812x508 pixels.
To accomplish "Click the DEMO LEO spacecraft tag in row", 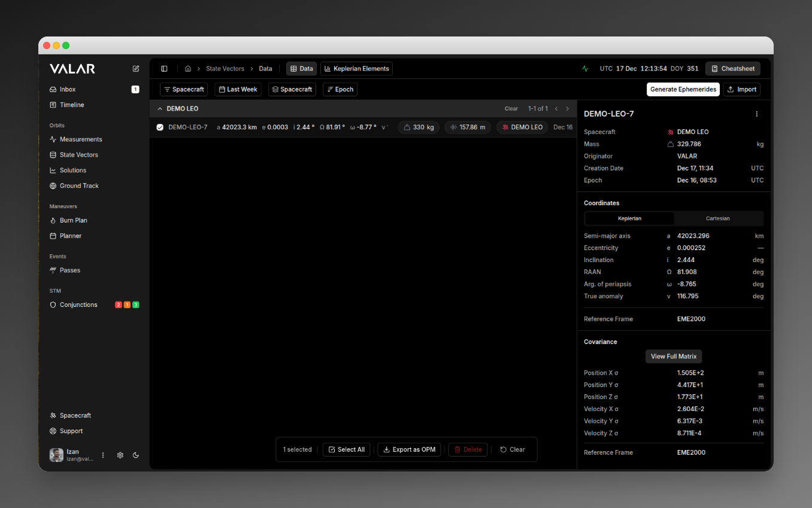I will click(x=522, y=127).
